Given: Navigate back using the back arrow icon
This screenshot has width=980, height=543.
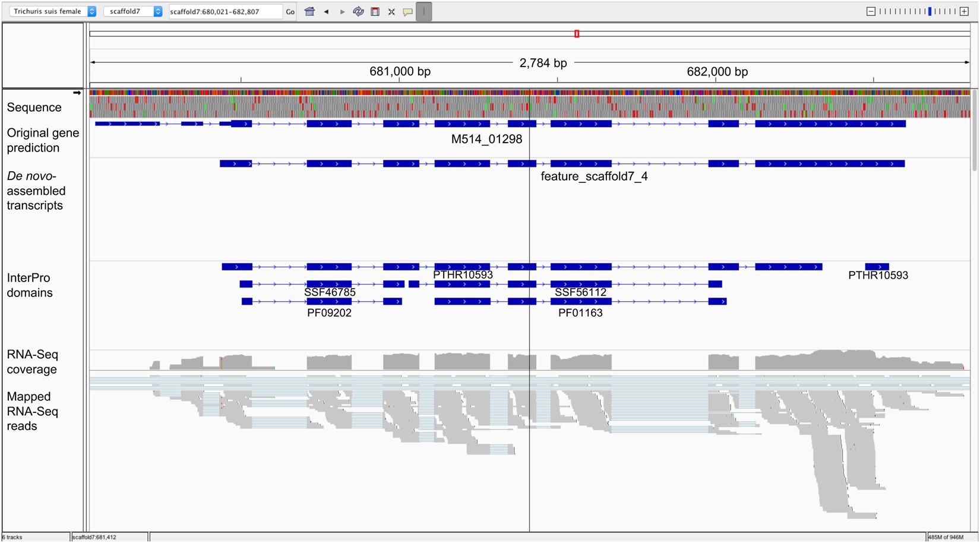Looking at the screenshot, I should tap(326, 11).
